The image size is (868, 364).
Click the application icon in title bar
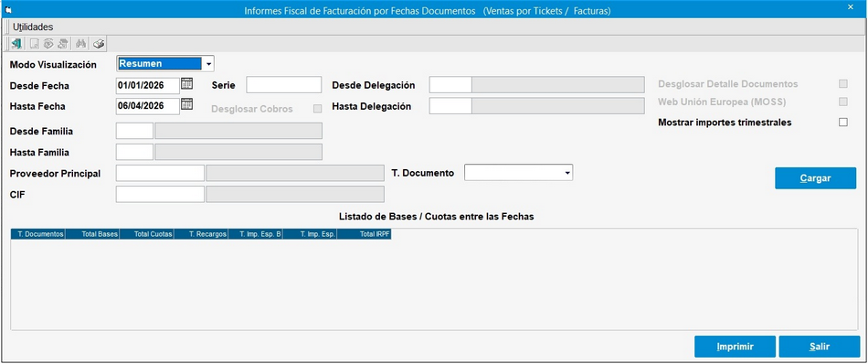point(7,10)
